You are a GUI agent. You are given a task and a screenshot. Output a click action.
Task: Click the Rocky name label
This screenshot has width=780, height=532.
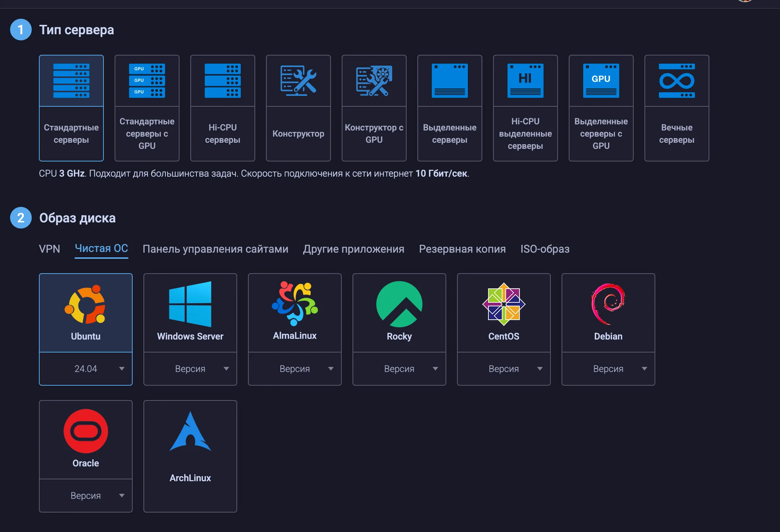click(x=399, y=337)
